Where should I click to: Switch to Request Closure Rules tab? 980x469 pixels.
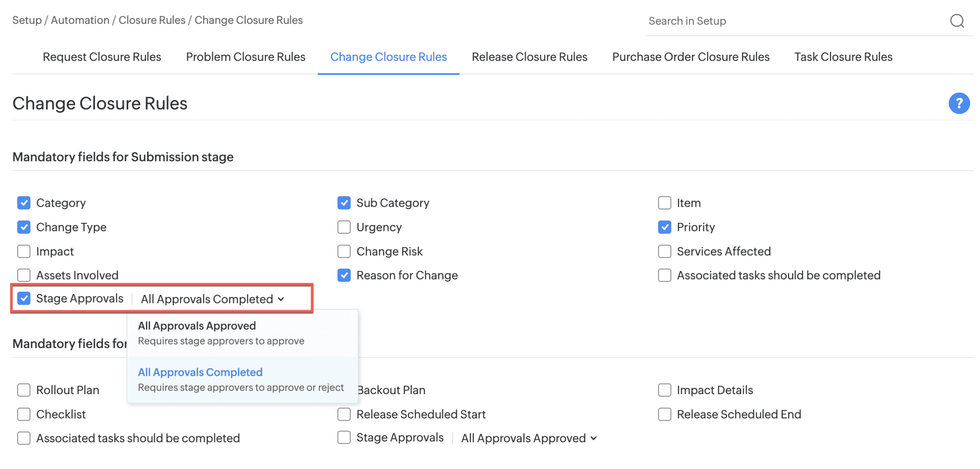(102, 57)
